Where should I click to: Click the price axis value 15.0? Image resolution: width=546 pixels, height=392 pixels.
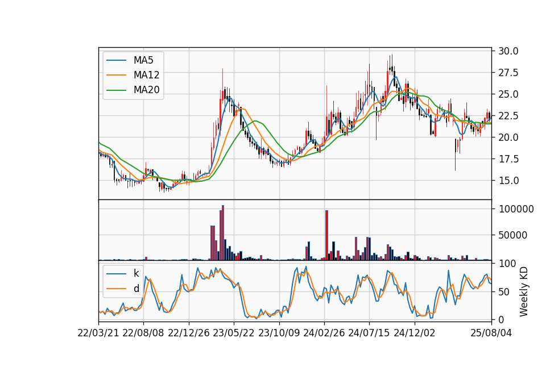tap(508, 181)
